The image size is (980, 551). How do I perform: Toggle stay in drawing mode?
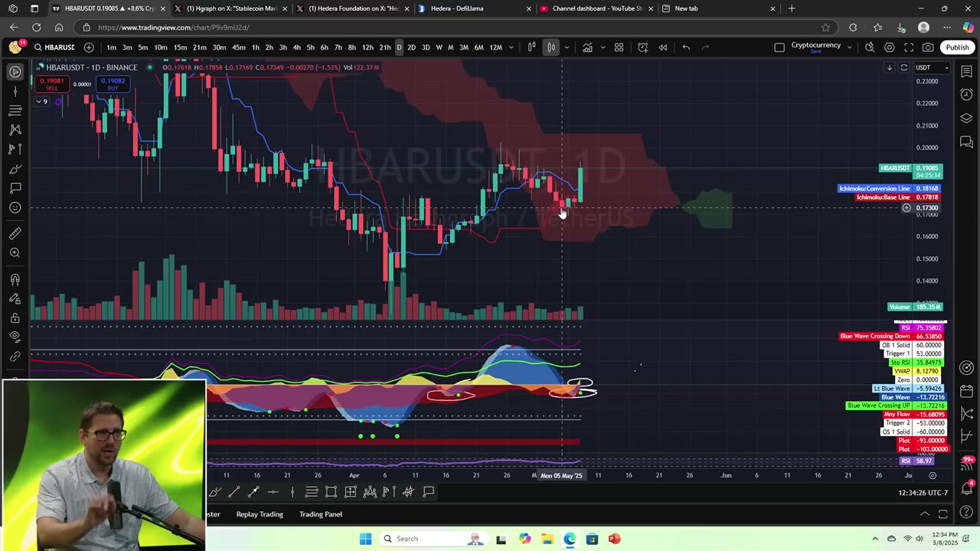click(x=15, y=298)
